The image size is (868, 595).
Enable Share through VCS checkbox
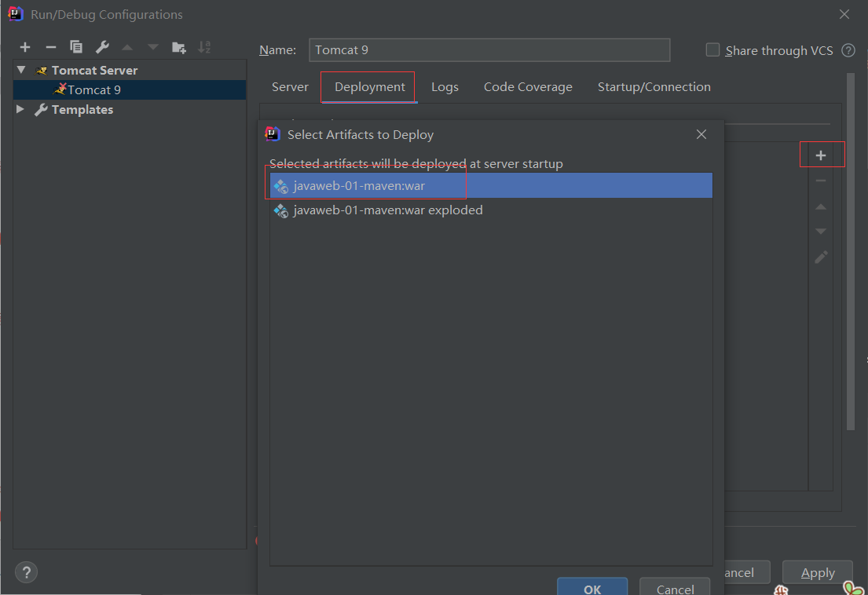pyautogui.click(x=712, y=50)
